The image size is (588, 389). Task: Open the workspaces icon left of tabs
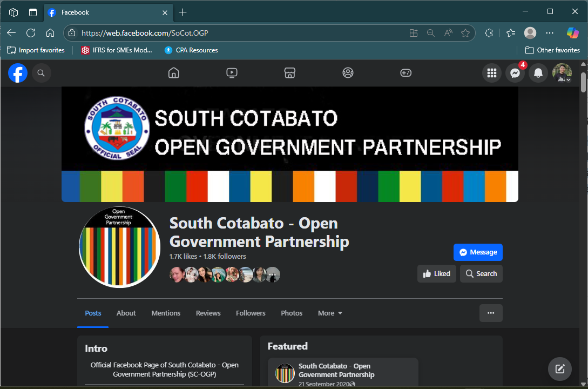pyautogui.click(x=13, y=12)
